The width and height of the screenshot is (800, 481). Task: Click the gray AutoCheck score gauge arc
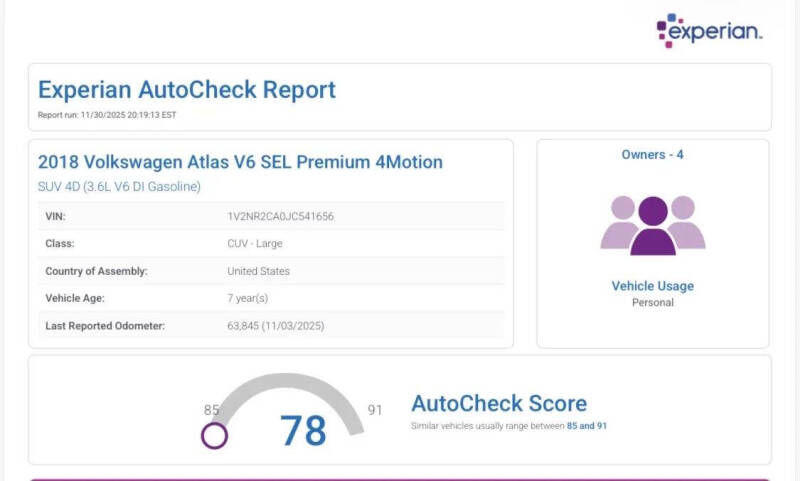point(289,401)
